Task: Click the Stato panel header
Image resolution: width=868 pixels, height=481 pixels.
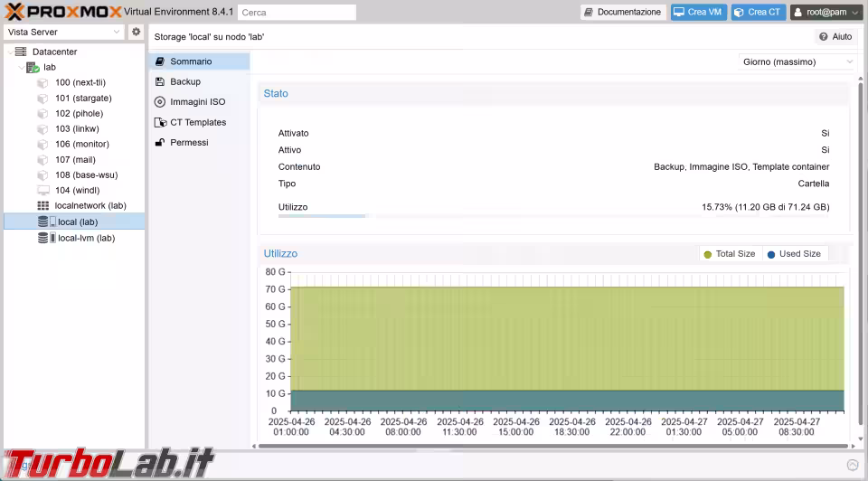Action: point(553,93)
